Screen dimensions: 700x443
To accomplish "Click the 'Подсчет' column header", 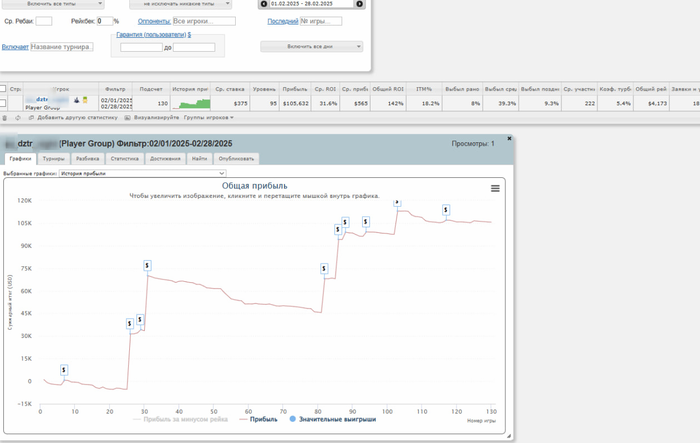I will click(x=151, y=89).
